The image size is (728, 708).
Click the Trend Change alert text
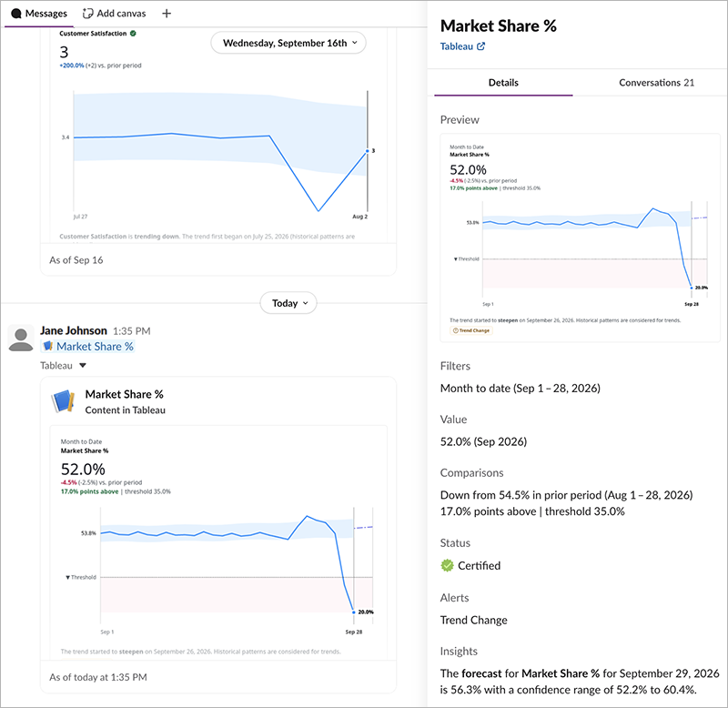tap(473, 621)
